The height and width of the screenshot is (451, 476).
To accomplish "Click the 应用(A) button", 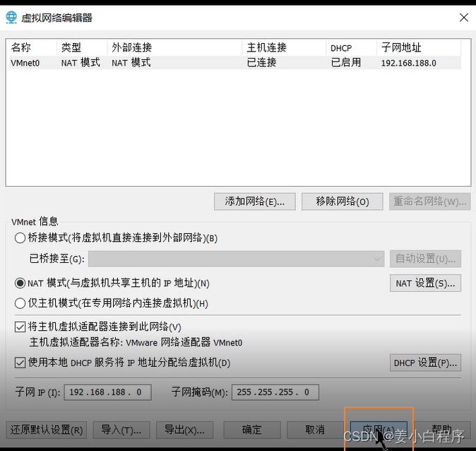I will pos(379,430).
